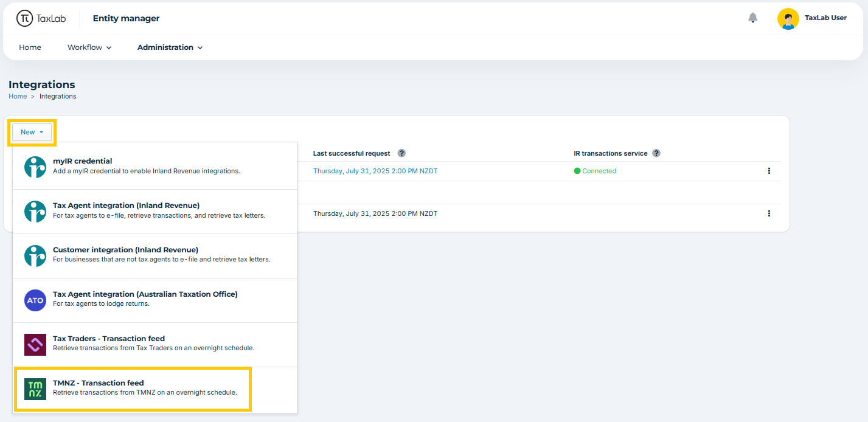Screen dimensions: 868x422
Task: Click 'For businesses that are not tax agents' description
Action: 162,259
